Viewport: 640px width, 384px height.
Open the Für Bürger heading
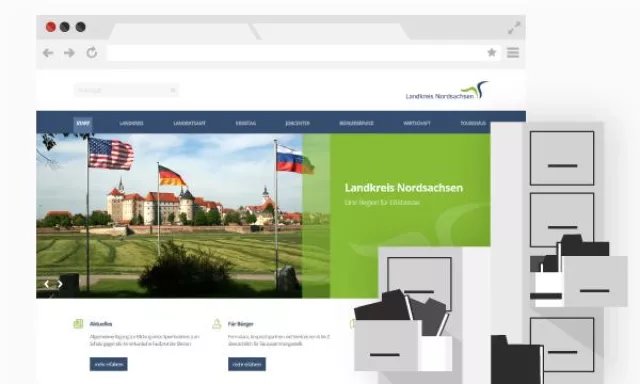tap(240, 324)
